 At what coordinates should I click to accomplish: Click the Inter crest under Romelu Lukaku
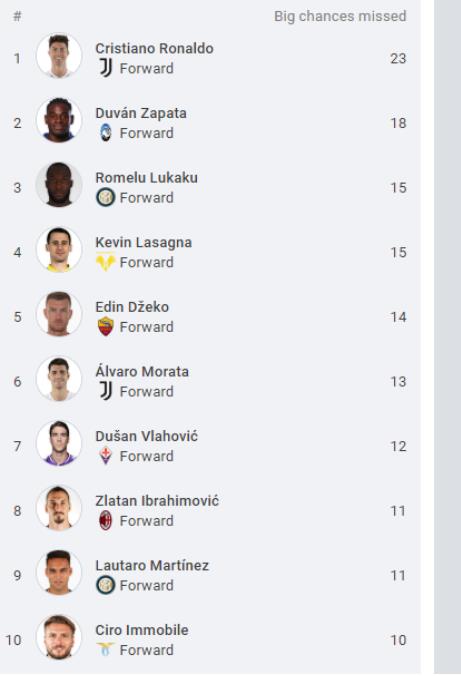(x=106, y=197)
